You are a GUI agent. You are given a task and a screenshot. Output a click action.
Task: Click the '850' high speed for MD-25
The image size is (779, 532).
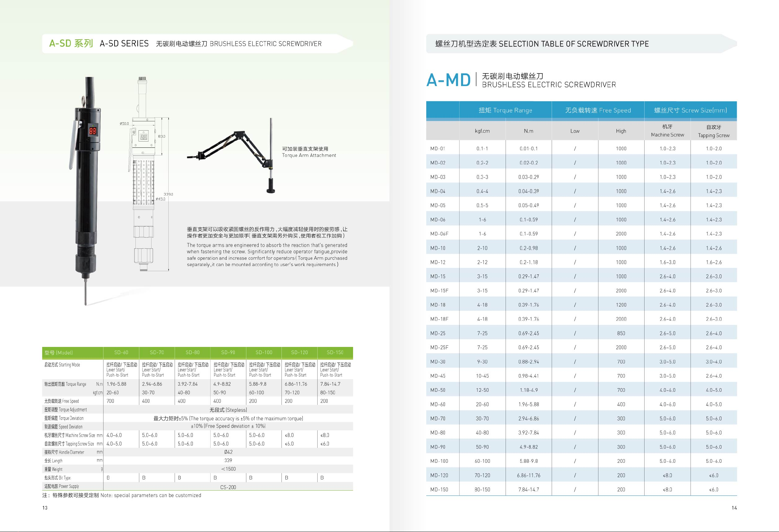[621, 333]
